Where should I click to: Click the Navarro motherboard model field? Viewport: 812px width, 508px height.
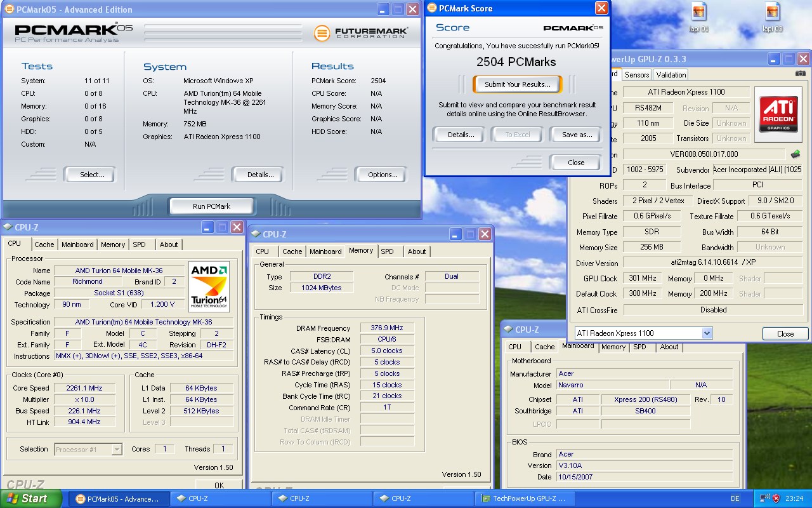(x=612, y=385)
